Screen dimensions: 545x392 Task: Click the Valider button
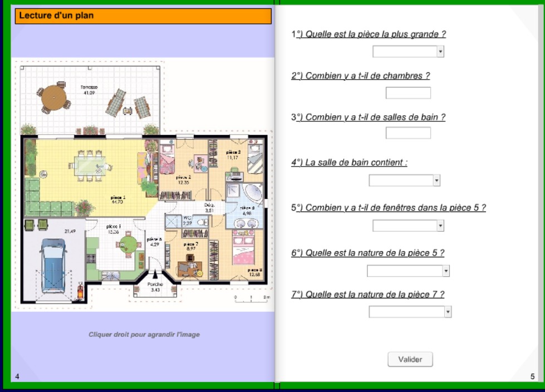(x=410, y=359)
